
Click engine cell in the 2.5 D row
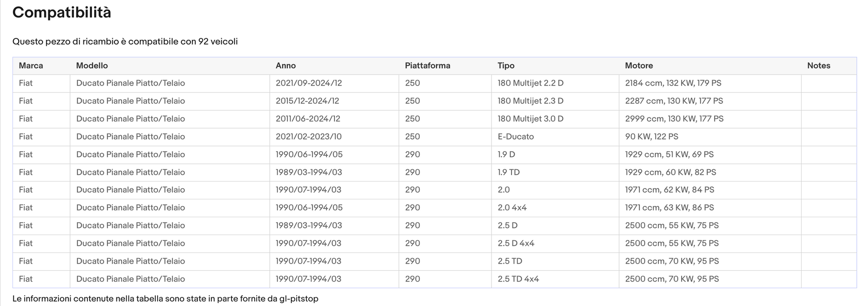[710, 226]
